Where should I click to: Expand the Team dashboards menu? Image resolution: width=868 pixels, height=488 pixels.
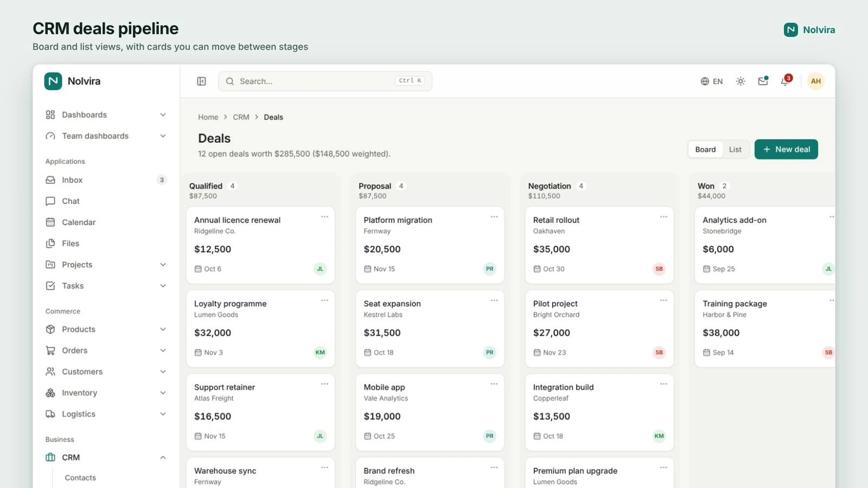coord(106,136)
